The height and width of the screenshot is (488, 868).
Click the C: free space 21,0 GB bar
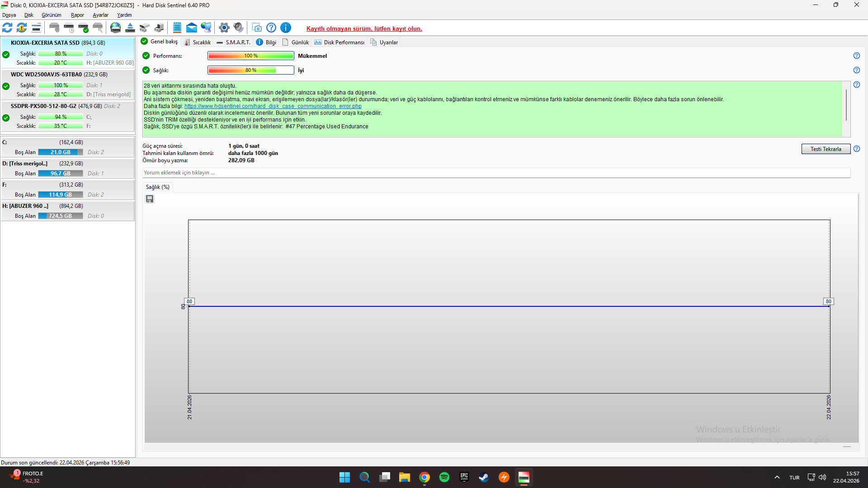(x=61, y=152)
